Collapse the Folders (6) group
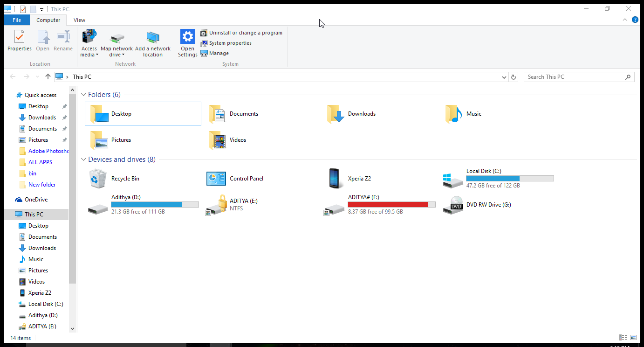 pyautogui.click(x=83, y=95)
